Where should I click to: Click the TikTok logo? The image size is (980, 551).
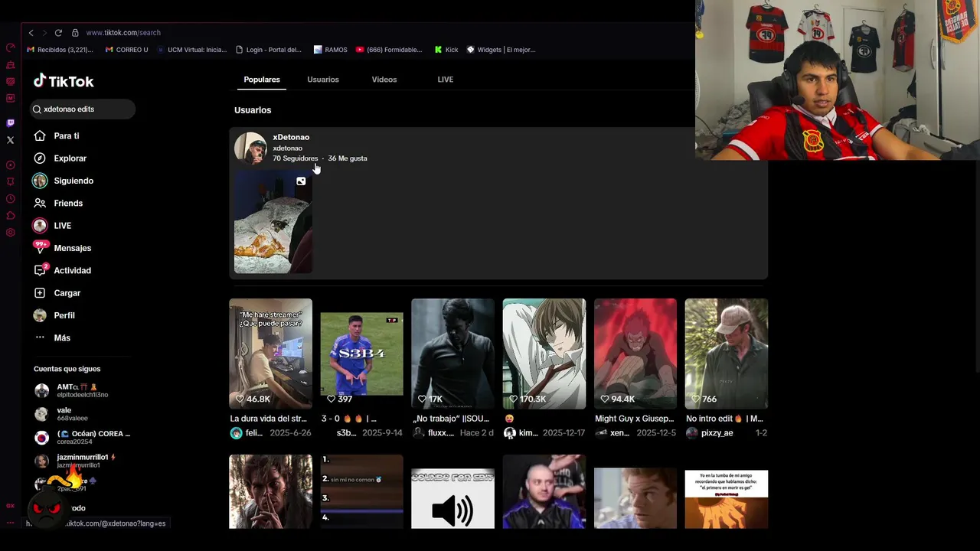(x=64, y=81)
